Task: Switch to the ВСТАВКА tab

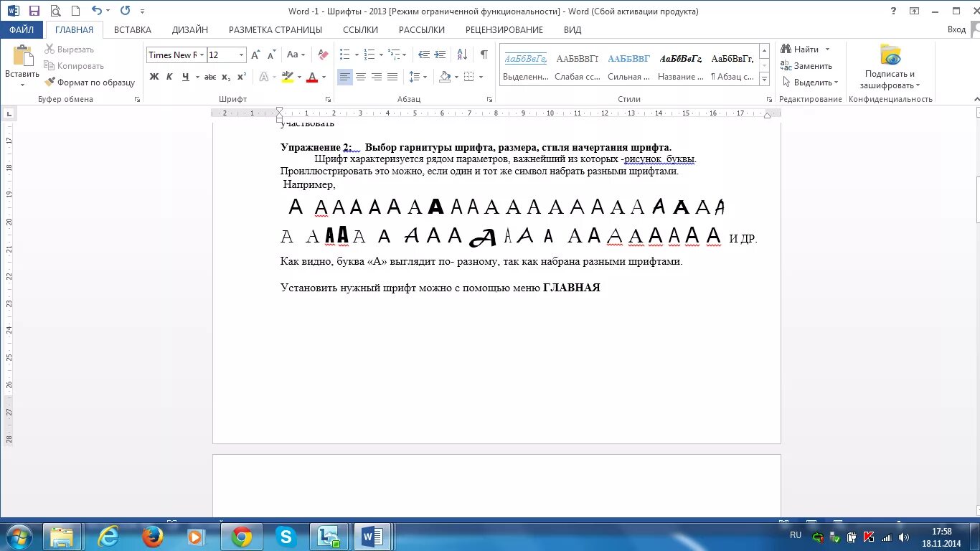Action: click(133, 29)
